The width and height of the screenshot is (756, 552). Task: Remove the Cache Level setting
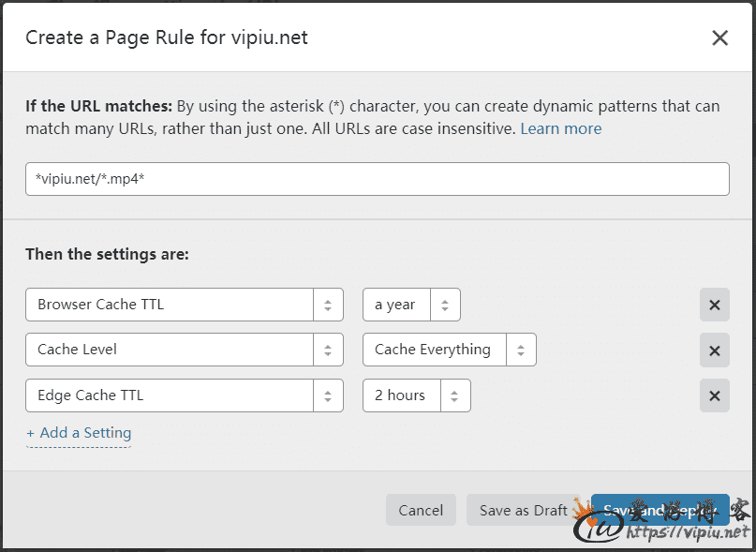coord(715,351)
